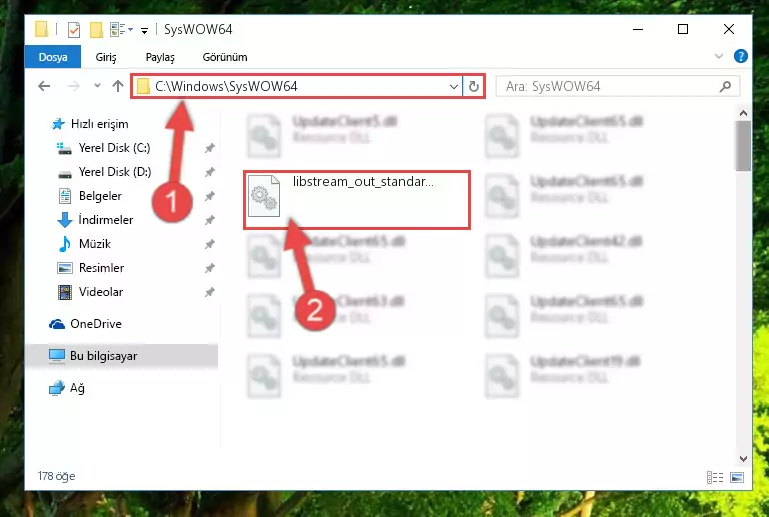Select Ağ in the navigation pane

(77, 388)
